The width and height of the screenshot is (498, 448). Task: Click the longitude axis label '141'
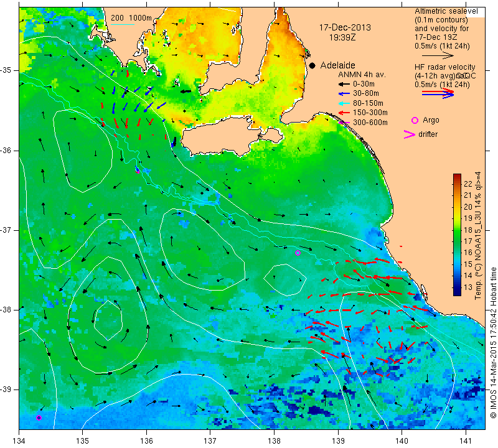tap(466, 441)
